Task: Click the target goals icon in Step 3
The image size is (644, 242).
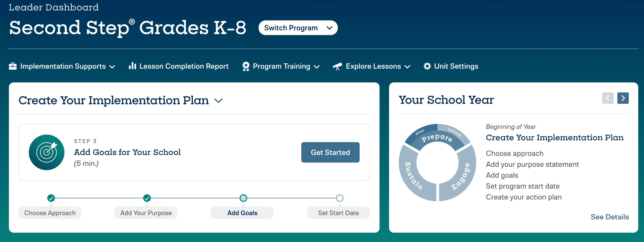Action: pyautogui.click(x=47, y=152)
